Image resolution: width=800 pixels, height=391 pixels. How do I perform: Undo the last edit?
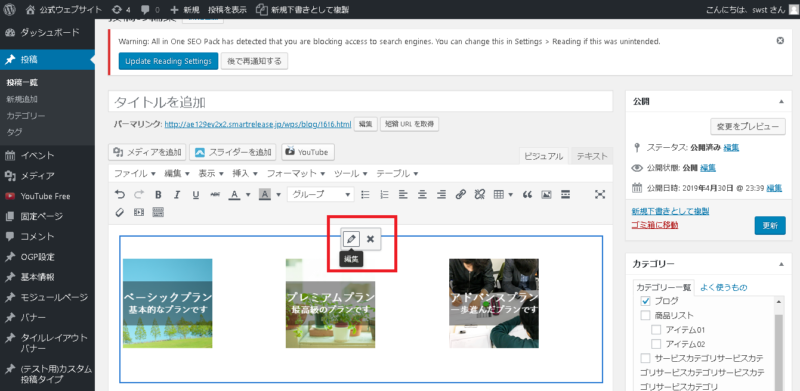click(x=119, y=194)
